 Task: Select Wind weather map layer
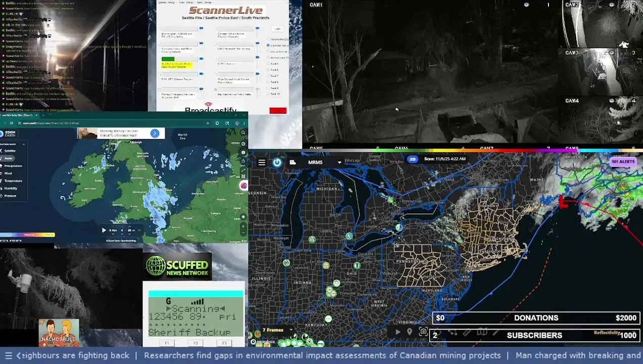[x=8, y=173]
